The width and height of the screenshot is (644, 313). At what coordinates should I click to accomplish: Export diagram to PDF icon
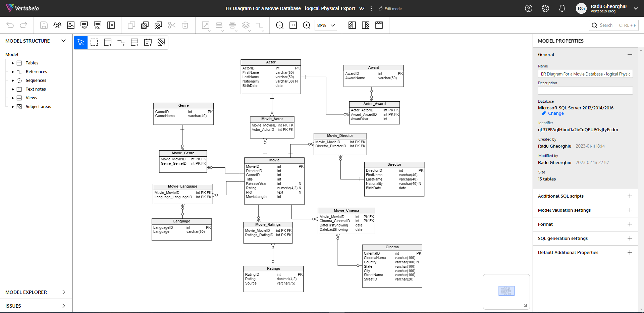point(84,25)
